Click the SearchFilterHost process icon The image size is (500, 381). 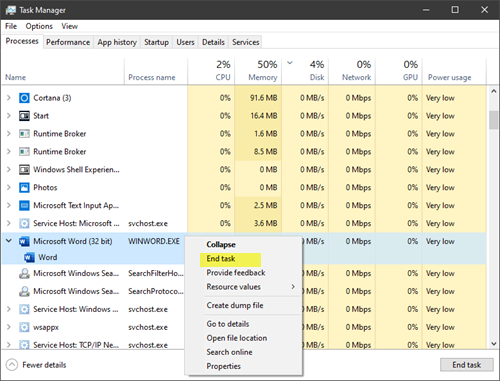coord(24,273)
